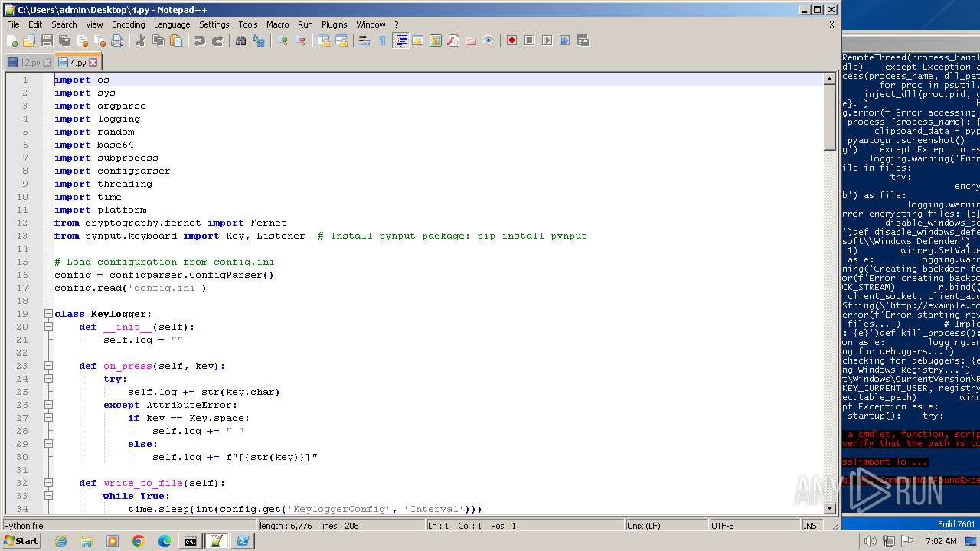Open the Settings menu
The height and width of the screenshot is (551, 980).
(214, 24)
